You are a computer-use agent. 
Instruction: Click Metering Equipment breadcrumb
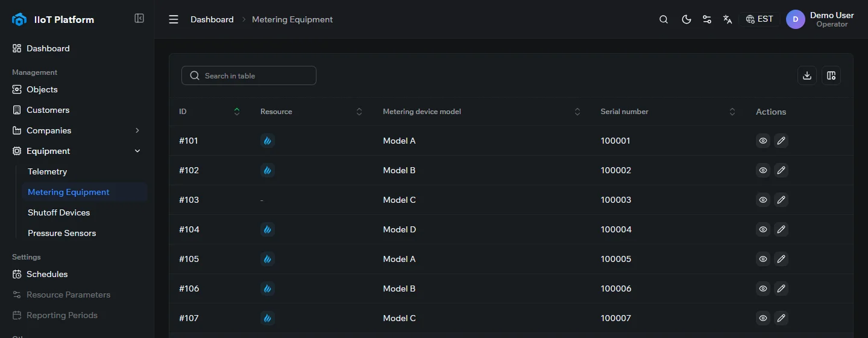coord(292,19)
